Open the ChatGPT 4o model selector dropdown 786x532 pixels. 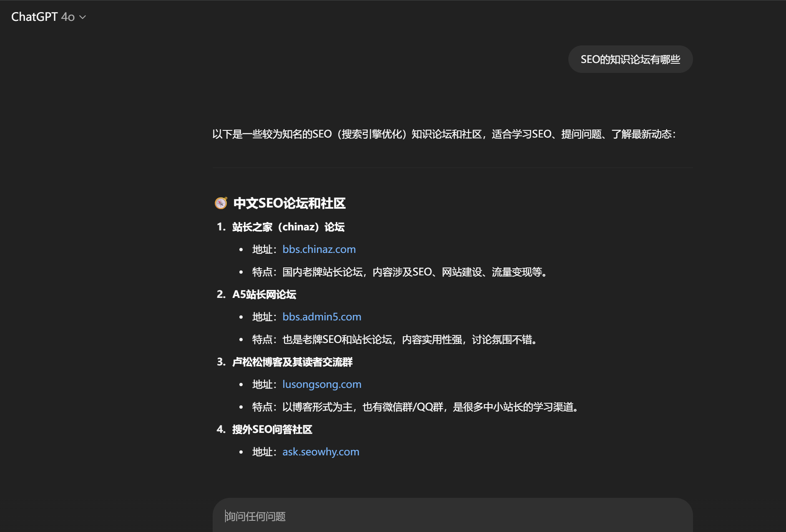[48, 17]
